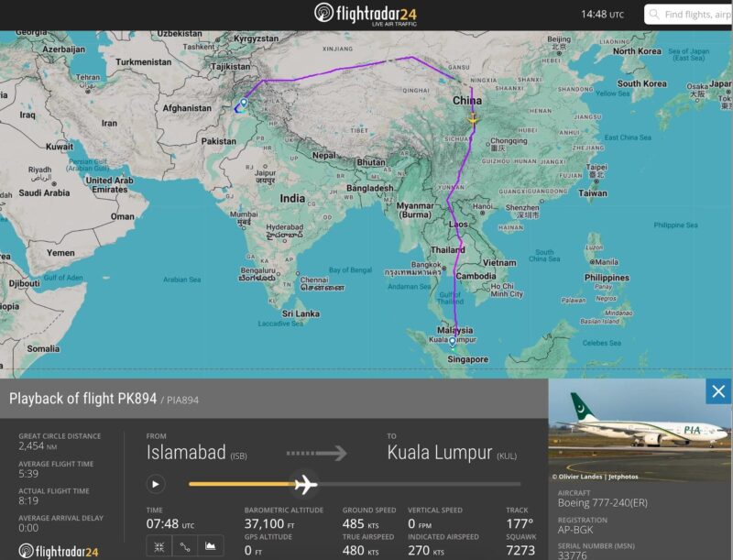Click the registration AP-BGK

[x=575, y=530]
